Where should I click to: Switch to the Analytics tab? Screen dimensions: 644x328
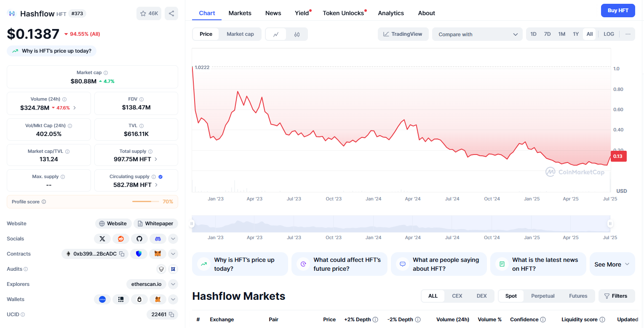point(391,13)
